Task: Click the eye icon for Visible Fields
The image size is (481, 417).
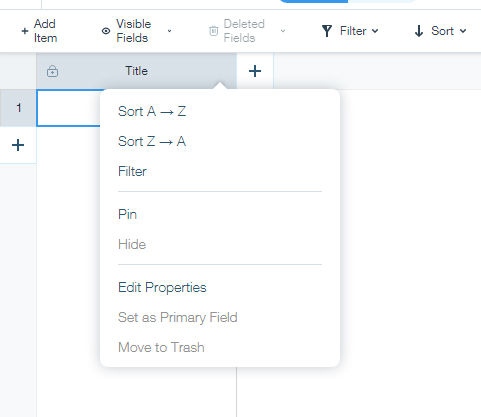Action: pos(106,31)
